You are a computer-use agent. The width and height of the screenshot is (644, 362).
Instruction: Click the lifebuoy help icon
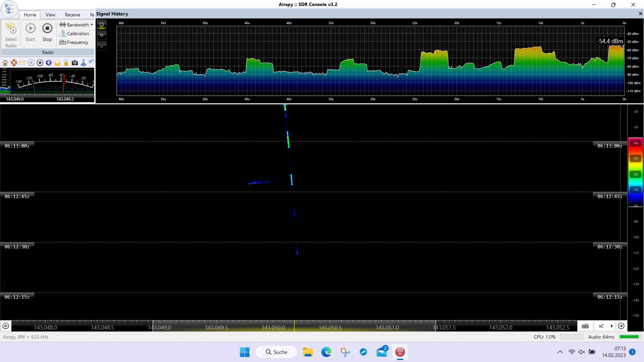(x=14, y=63)
